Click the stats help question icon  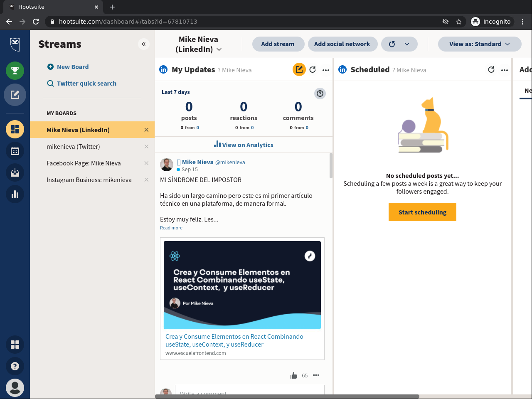click(320, 94)
